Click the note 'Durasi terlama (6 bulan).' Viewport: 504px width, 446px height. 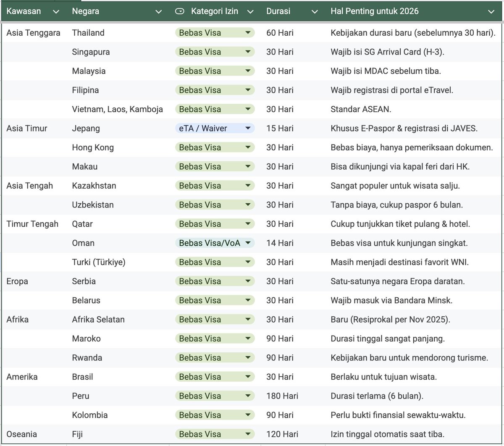[377, 396]
